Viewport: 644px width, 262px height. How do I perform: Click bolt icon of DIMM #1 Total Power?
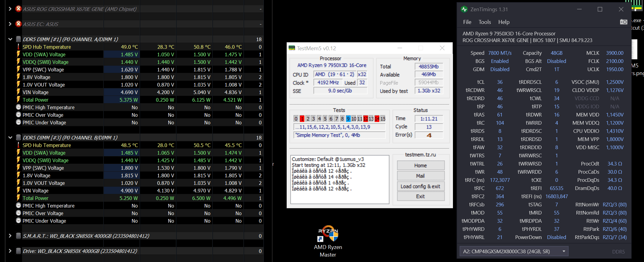[x=18, y=100]
